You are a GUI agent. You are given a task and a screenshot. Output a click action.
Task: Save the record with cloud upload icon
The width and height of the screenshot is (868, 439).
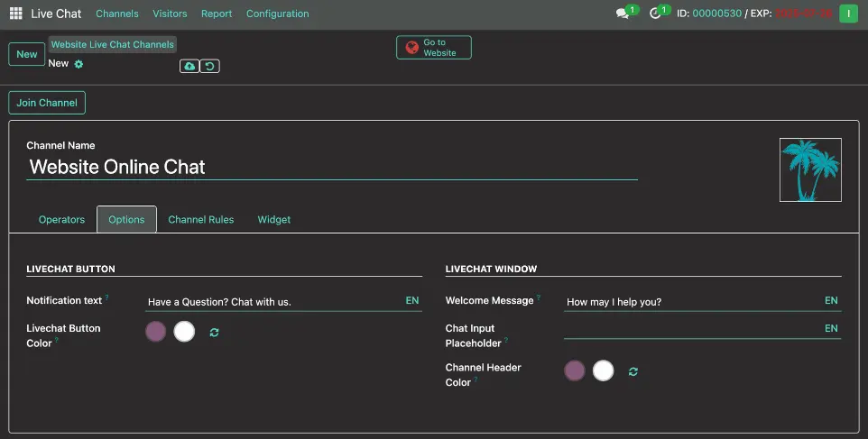click(x=189, y=66)
